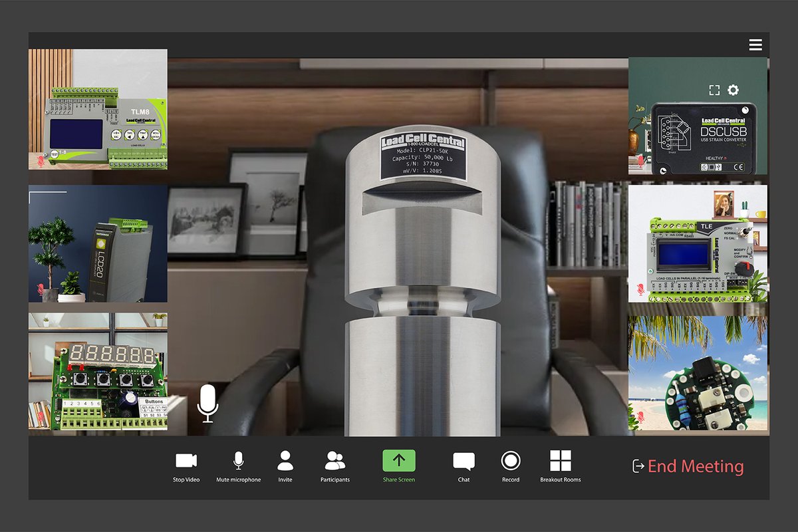Click muted mic icon on Buttons board participant
The height and width of the screenshot is (532, 798).
(41, 418)
